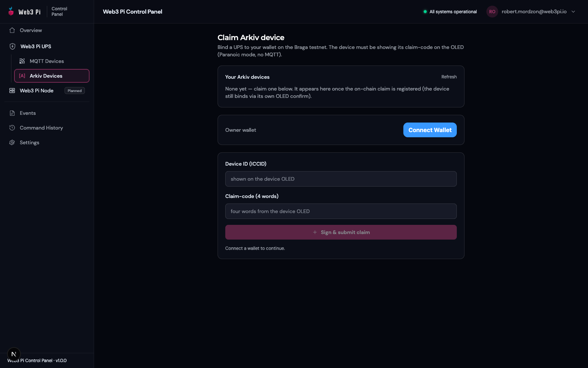Click the Connect Wallet button
The width and height of the screenshot is (588, 368).
[430, 130]
